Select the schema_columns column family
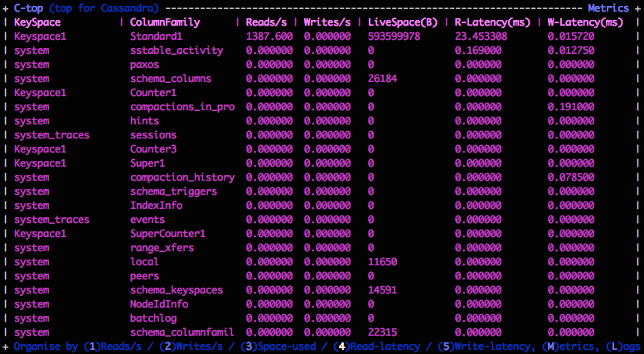This screenshot has width=644, height=354. (x=171, y=79)
